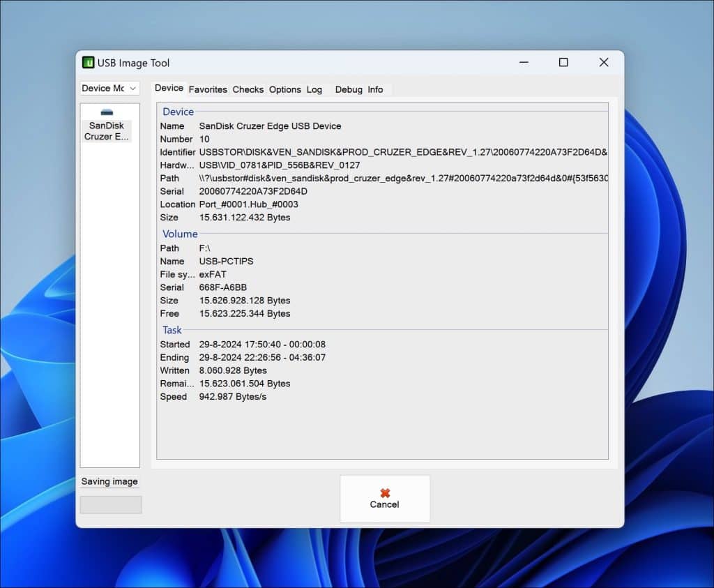Click volume serial '668F-A6BB'

[222, 287]
